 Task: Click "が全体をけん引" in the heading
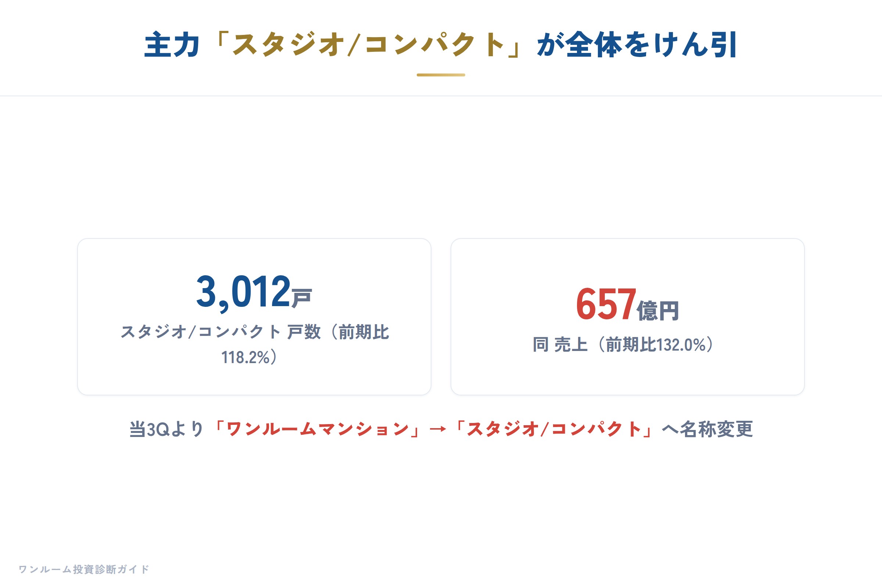[637, 45]
